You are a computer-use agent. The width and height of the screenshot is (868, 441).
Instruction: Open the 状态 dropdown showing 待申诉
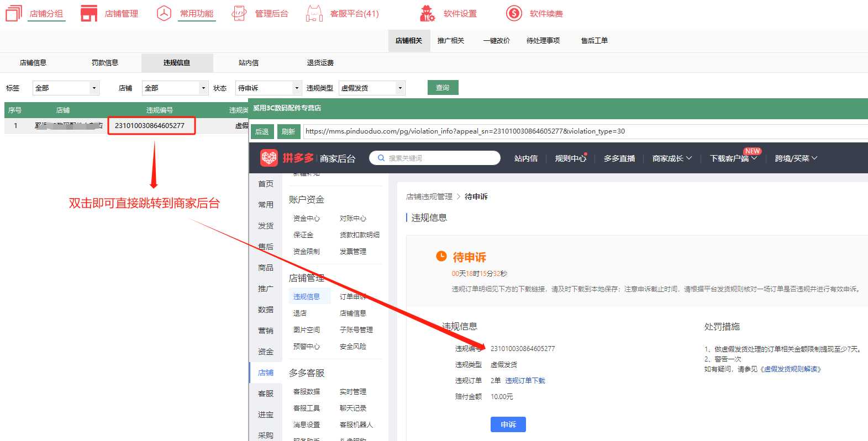point(269,88)
